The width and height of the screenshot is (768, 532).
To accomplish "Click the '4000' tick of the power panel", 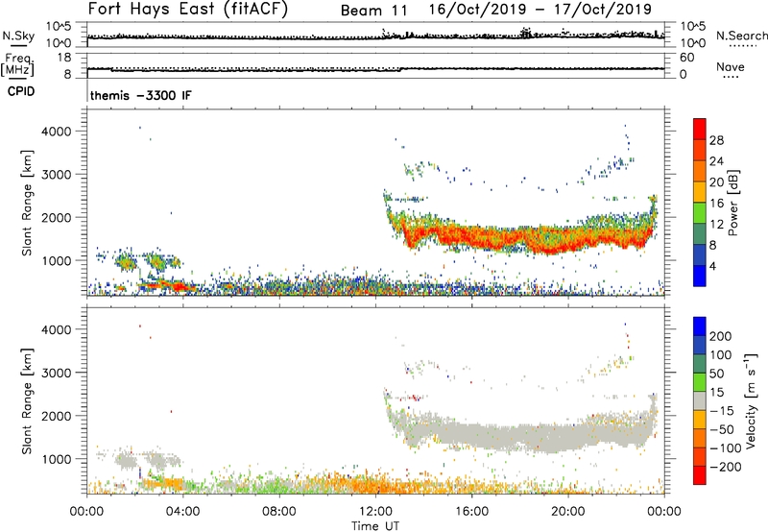I will 57,132.
